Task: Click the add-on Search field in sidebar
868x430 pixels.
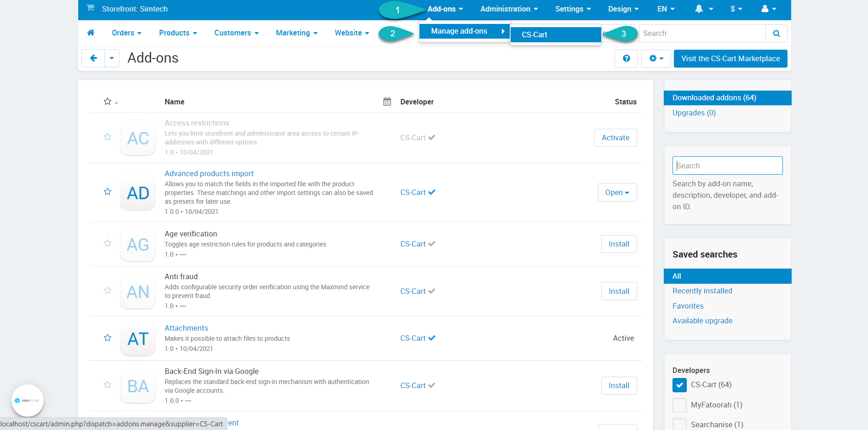Action: [x=727, y=166]
